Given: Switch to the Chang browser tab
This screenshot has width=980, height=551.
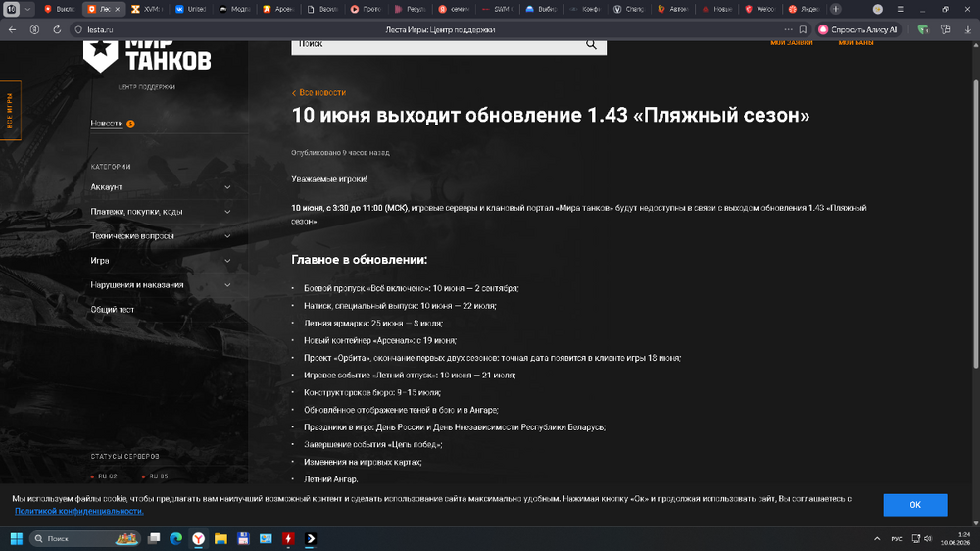Looking at the screenshot, I should click(x=628, y=9).
